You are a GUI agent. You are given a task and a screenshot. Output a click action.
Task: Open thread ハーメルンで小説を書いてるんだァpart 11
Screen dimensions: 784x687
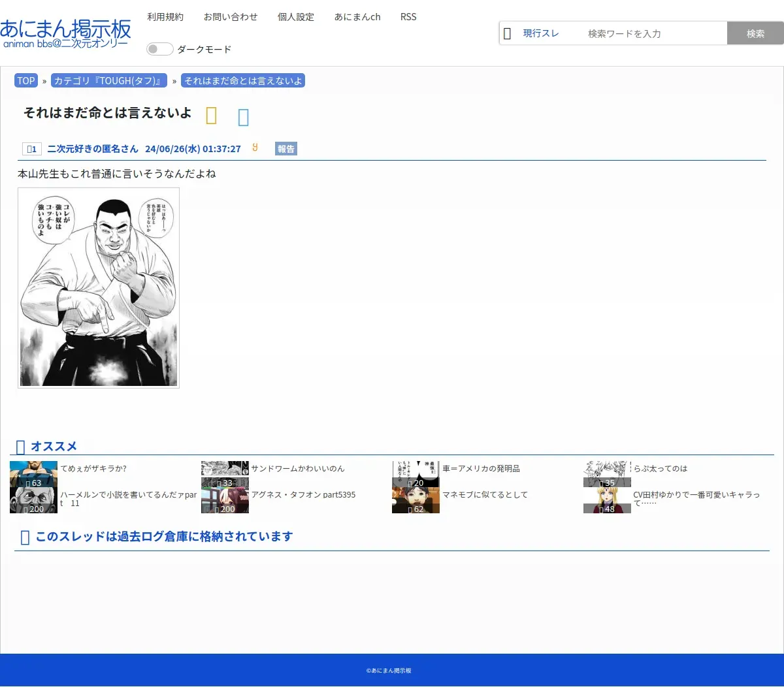[128, 499]
